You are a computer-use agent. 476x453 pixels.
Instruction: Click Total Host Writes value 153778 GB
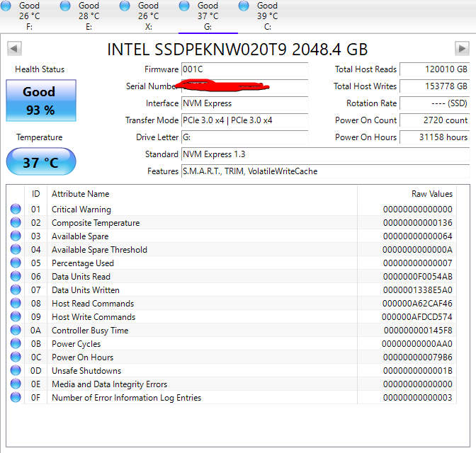pos(435,86)
